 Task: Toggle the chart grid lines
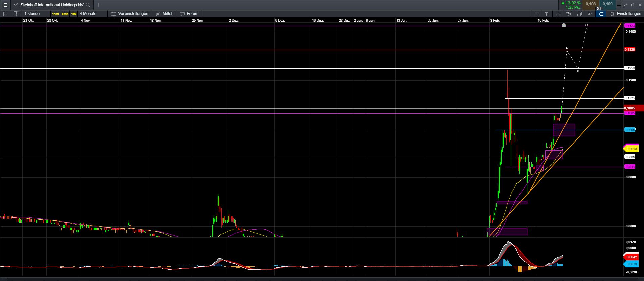click(558, 14)
